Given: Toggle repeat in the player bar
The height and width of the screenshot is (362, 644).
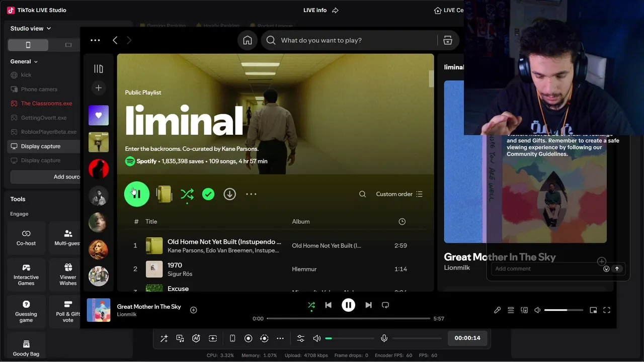Looking at the screenshot, I should [385, 305].
